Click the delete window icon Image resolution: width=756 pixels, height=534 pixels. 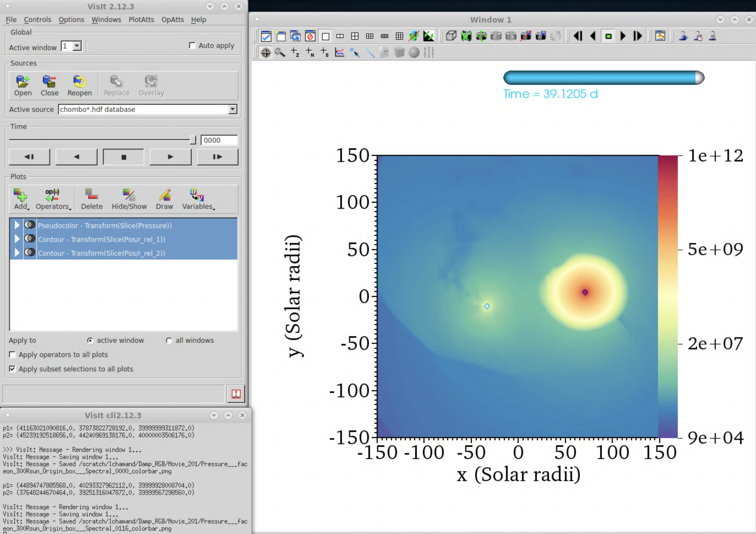(x=310, y=36)
